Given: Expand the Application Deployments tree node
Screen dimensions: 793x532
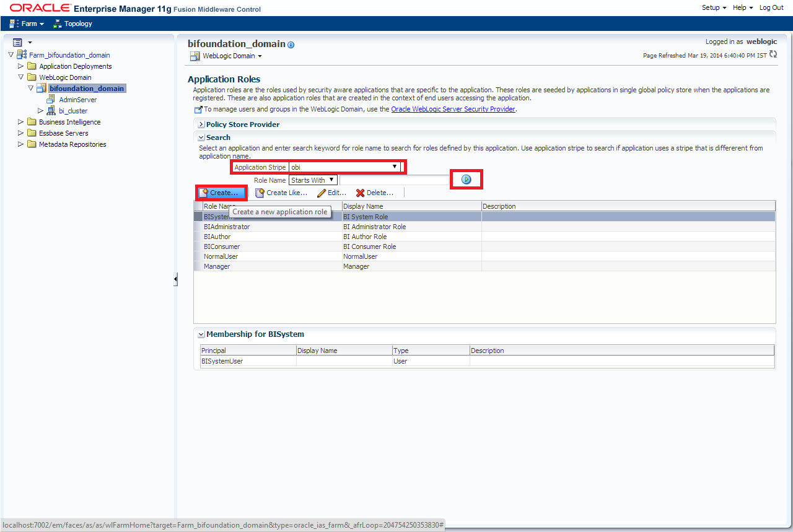Looking at the screenshot, I should click(x=20, y=66).
